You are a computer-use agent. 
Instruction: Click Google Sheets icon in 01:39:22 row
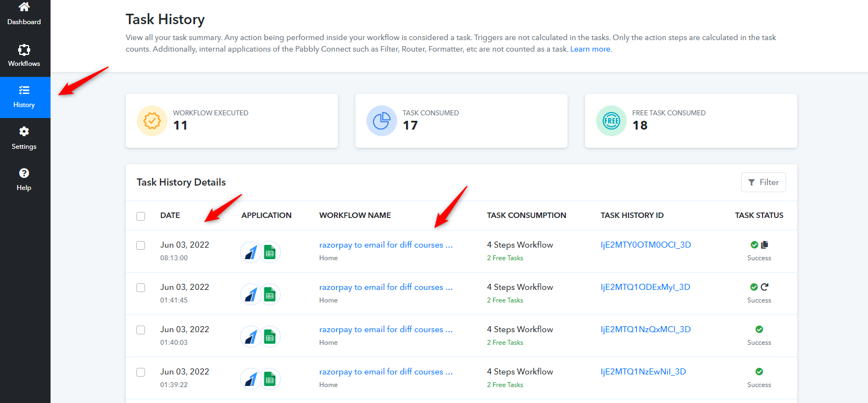[x=270, y=379]
